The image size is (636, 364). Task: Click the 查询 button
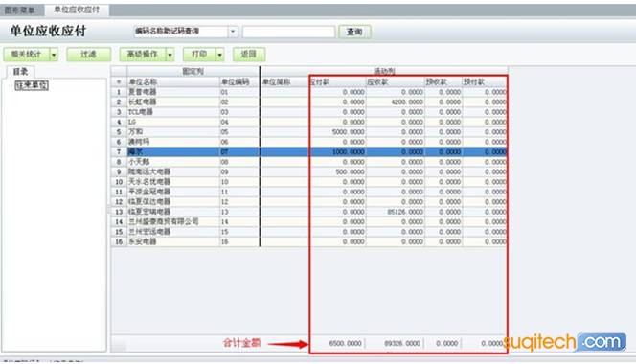point(354,32)
